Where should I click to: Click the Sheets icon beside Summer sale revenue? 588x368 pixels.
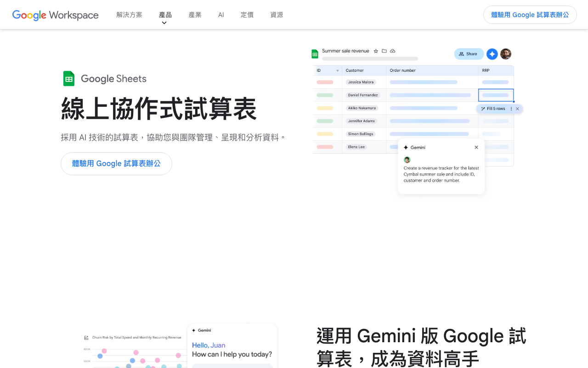tap(315, 54)
